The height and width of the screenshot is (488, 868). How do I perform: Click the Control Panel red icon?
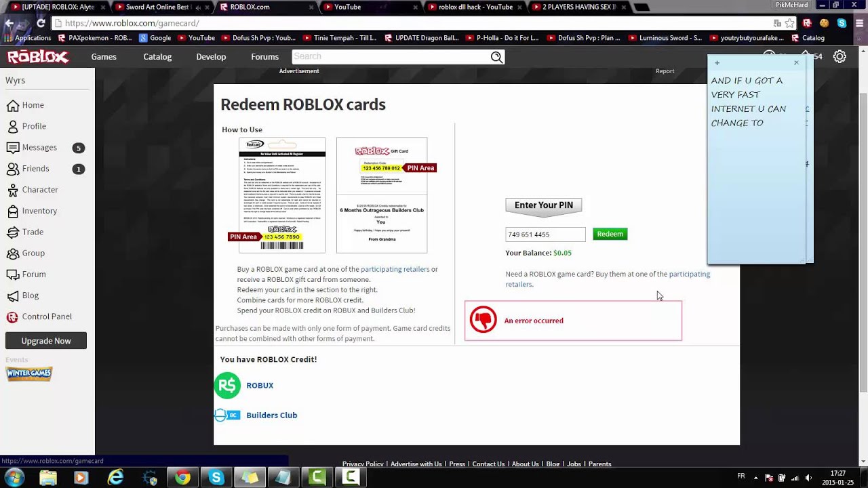[x=12, y=317]
